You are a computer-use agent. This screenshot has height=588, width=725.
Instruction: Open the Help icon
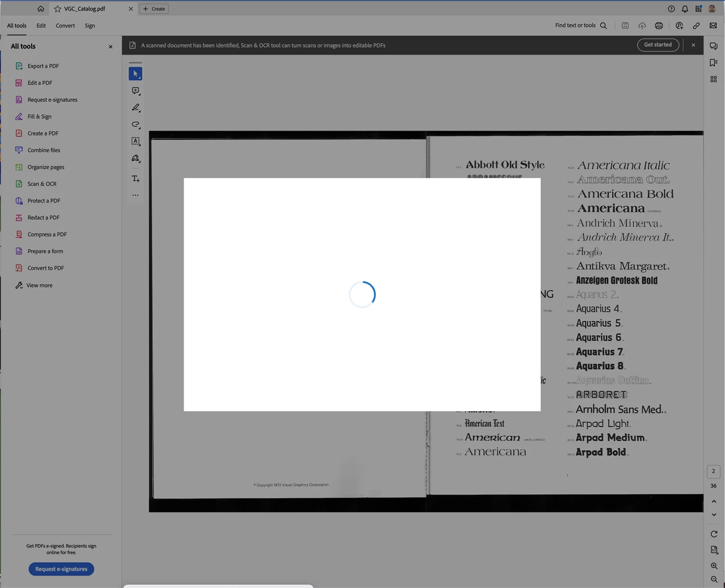(671, 9)
